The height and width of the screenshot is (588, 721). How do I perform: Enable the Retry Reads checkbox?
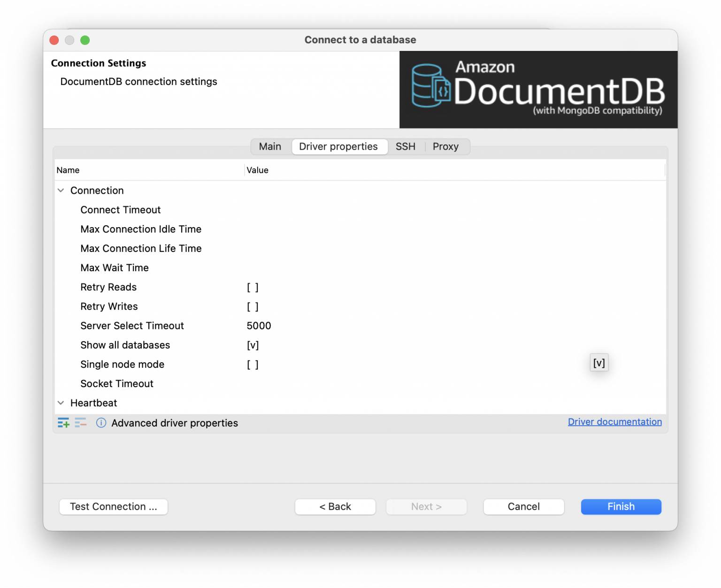click(253, 287)
